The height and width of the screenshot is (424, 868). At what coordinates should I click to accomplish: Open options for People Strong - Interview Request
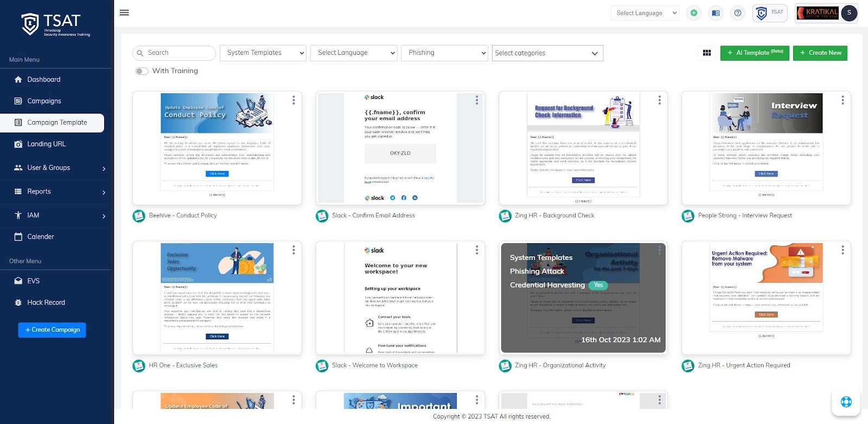pos(843,100)
